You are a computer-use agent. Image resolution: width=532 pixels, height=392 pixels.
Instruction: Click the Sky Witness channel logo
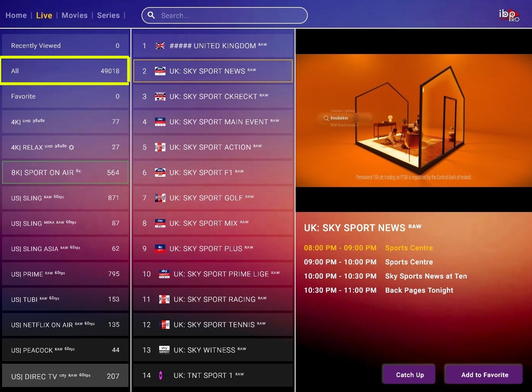(x=164, y=350)
